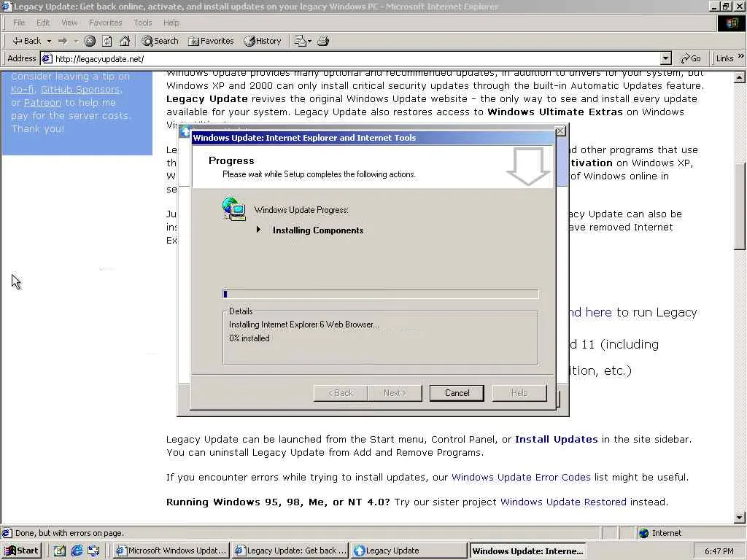747x560 pixels.
Task: Click 'Done, but with errors on page.' status
Action: (x=69, y=533)
